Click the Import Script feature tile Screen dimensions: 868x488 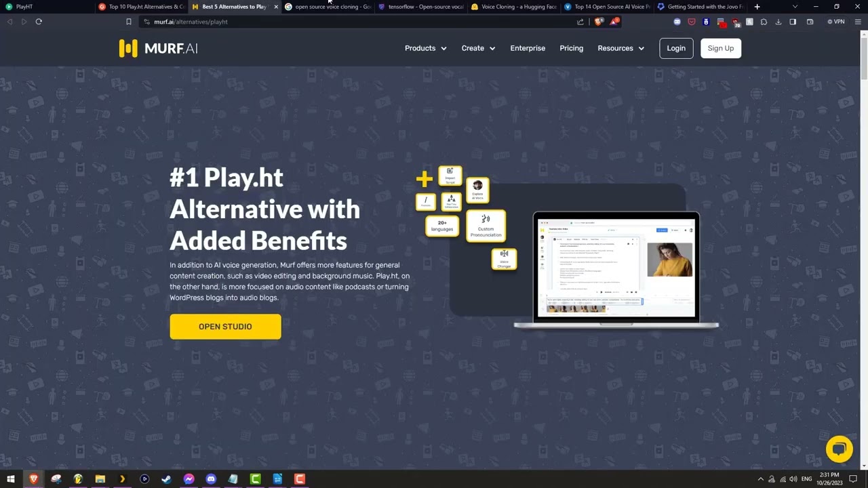click(x=450, y=176)
